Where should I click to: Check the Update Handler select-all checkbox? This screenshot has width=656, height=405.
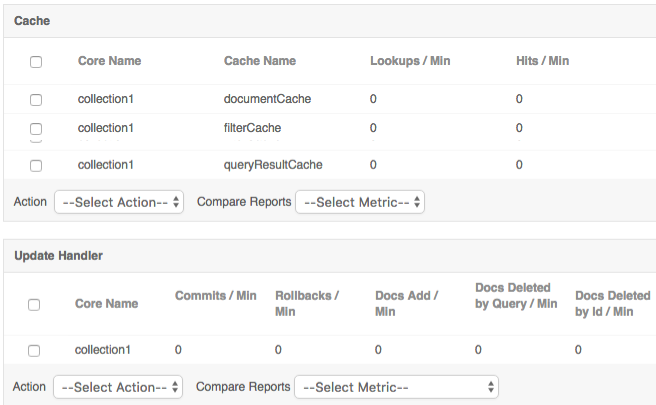point(34,304)
